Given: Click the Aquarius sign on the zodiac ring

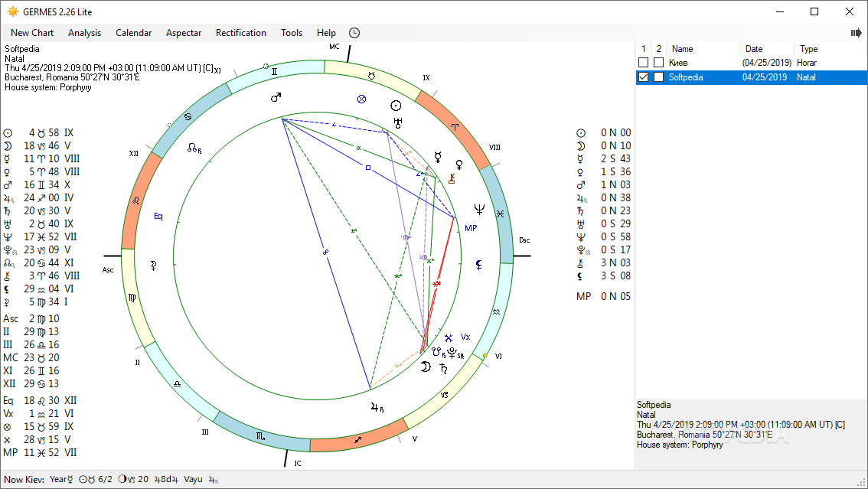Looking at the screenshot, I should 497,312.
